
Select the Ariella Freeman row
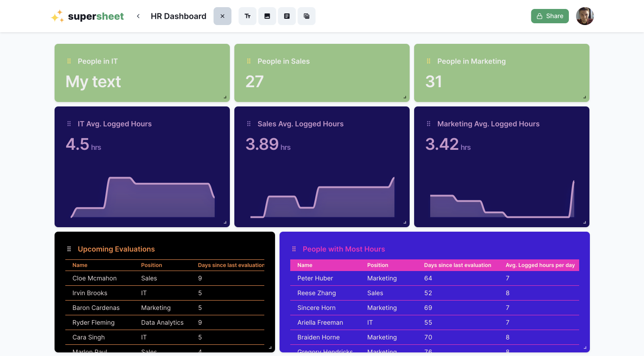[x=435, y=322]
